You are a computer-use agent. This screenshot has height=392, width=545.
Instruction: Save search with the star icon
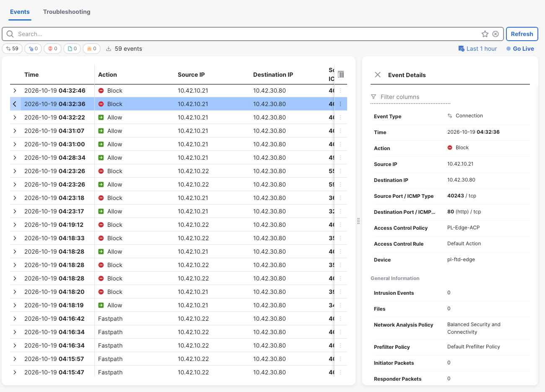coord(485,34)
